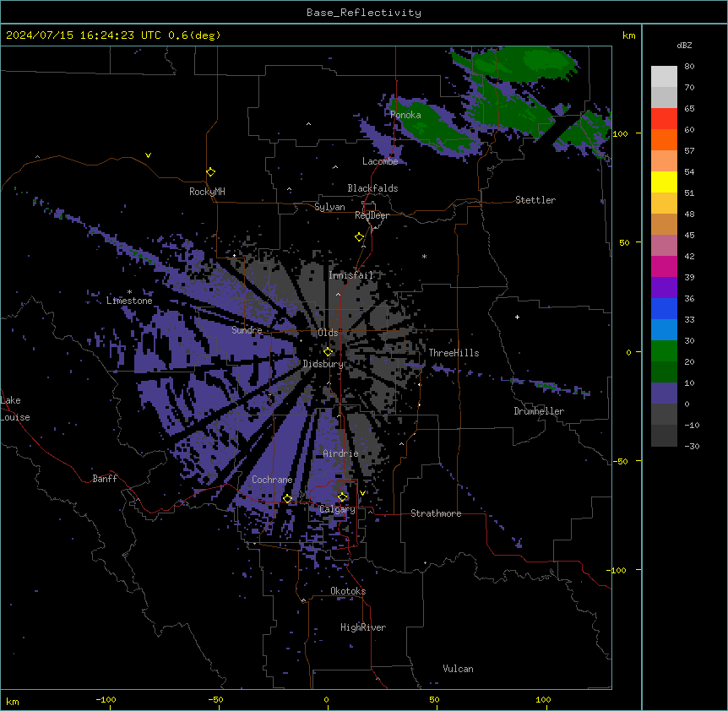Click the Limestone label
Image resolution: width=728 pixels, height=711 pixels.
(129, 301)
